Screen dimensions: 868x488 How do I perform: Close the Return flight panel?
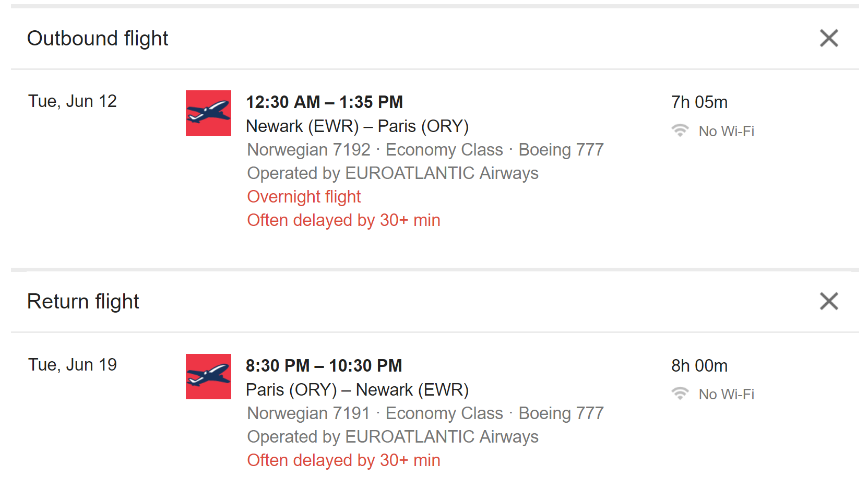828,301
